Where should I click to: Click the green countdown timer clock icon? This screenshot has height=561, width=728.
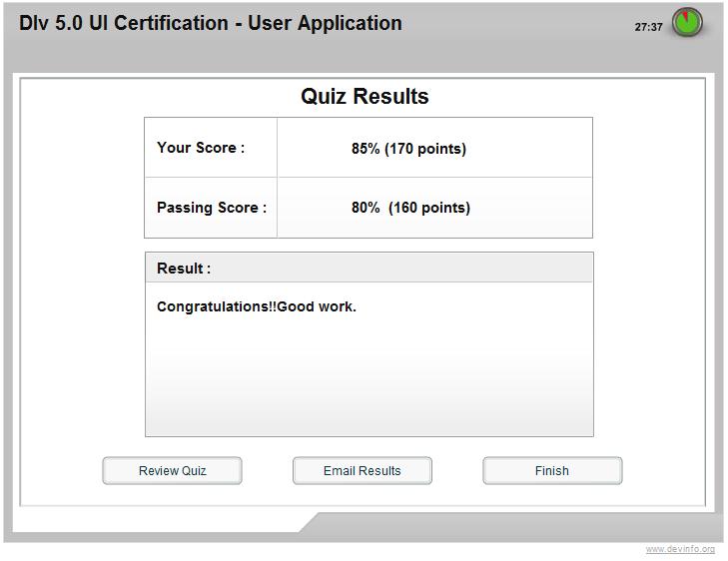point(687,22)
